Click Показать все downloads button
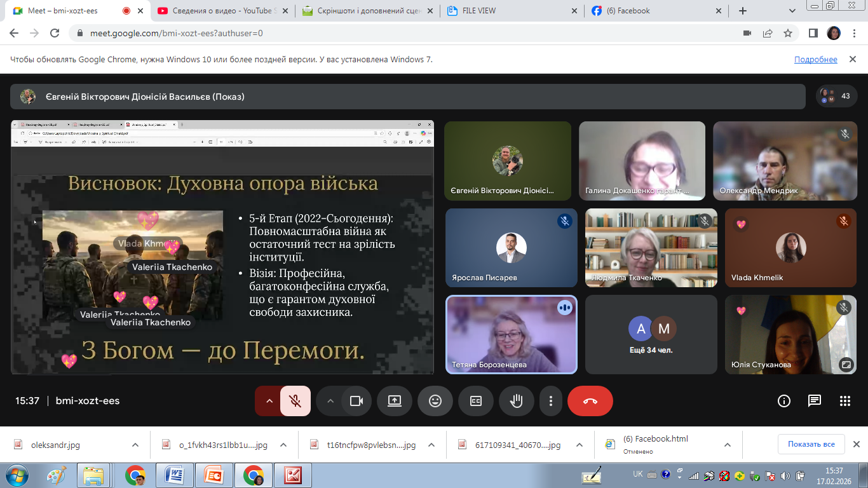868x488 pixels. (x=811, y=444)
